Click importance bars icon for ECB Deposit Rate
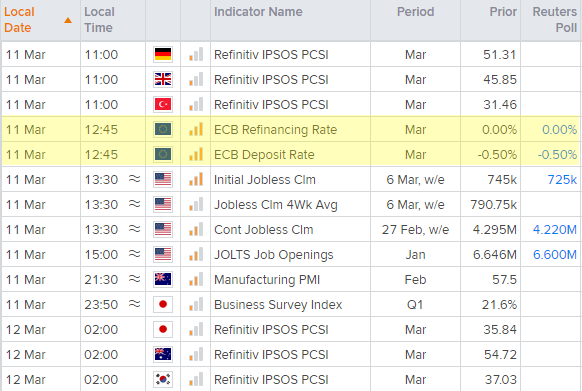This screenshot has height=391, width=582. point(196,154)
